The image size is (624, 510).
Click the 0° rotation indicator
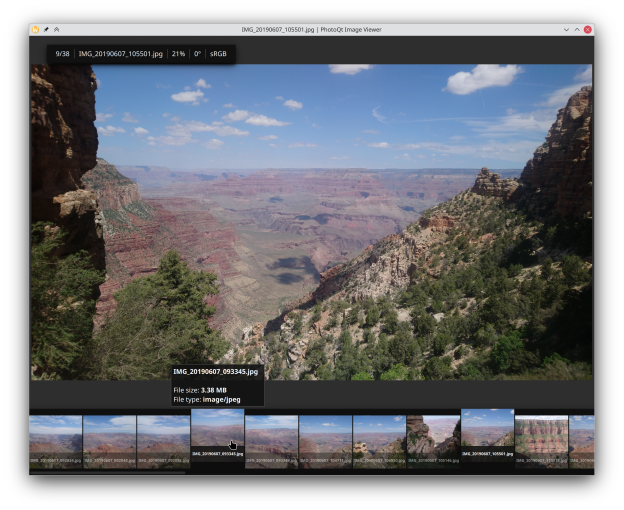(x=197, y=53)
